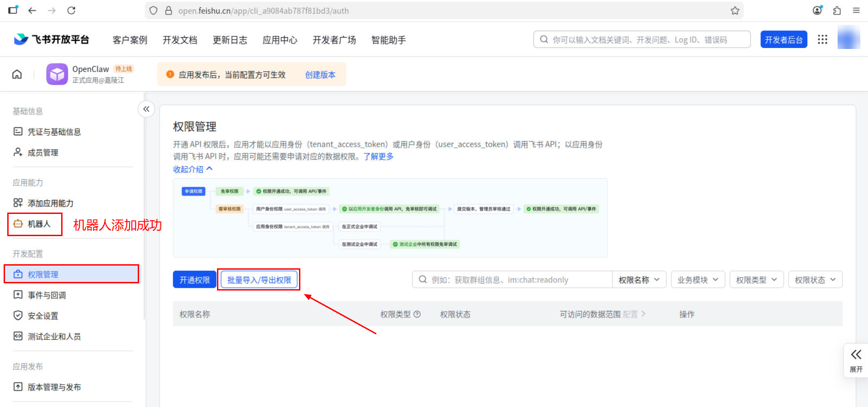Focus the top documentation search box
Screen dimensions: 868x407
tap(642, 39)
